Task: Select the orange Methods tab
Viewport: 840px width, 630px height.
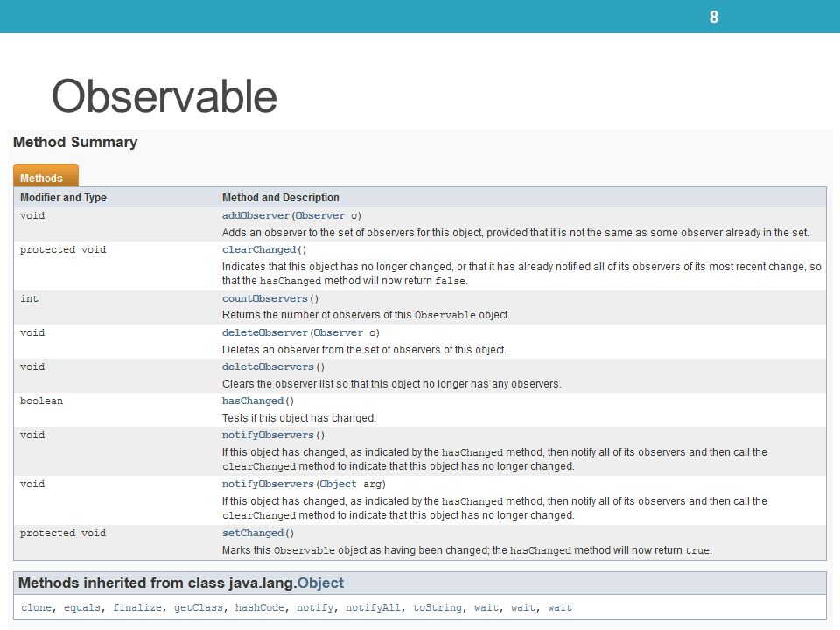Action: click(46, 176)
